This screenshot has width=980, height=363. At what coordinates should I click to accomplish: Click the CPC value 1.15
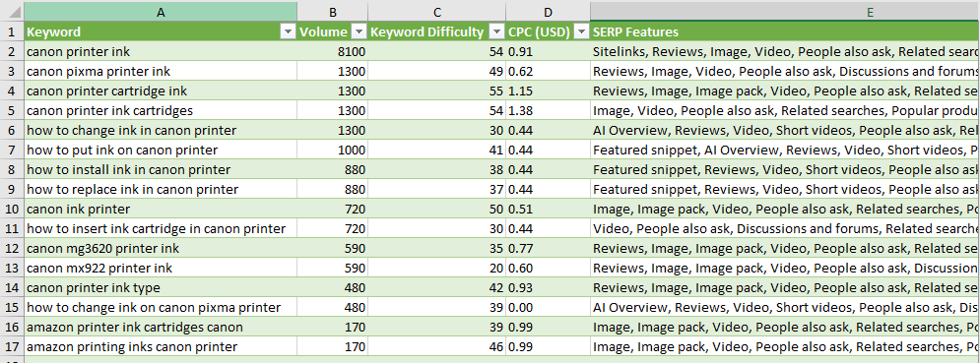coord(549,91)
